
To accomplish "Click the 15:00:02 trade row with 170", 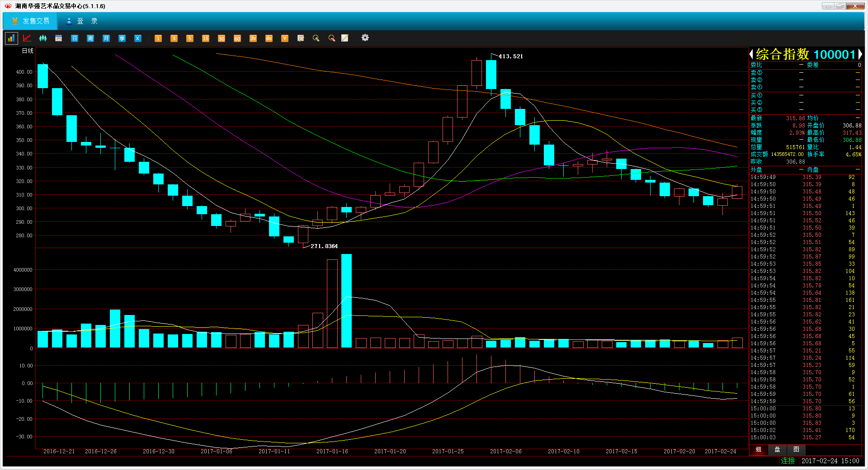I will pos(806,430).
